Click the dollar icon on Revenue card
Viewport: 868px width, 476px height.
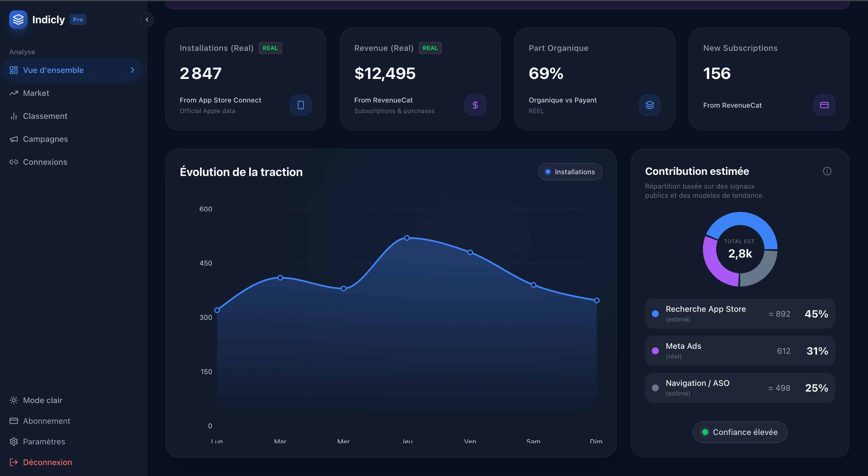point(475,105)
